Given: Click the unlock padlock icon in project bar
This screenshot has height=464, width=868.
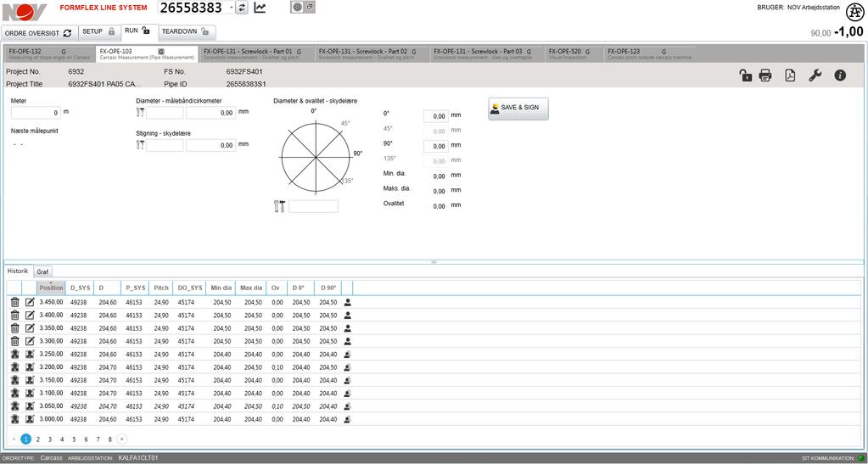Looking at the screenshot, I should coord(746,75).
